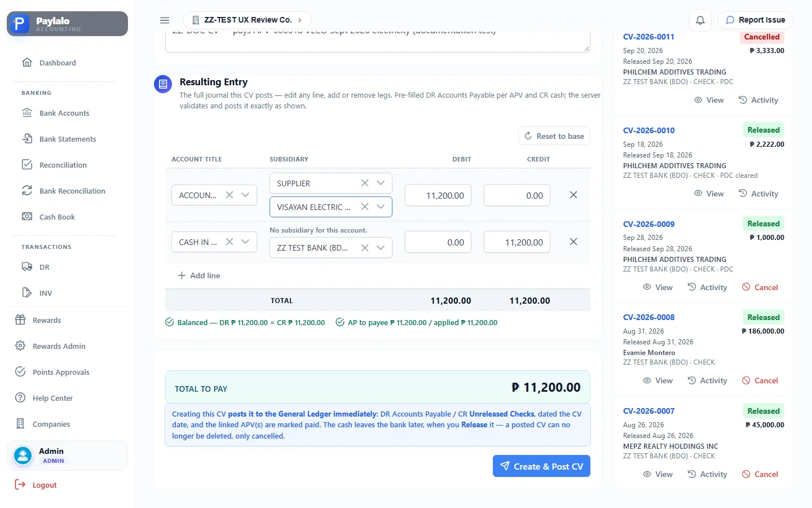Remove the Cash In journal line
812x508 pixels.
573,242
